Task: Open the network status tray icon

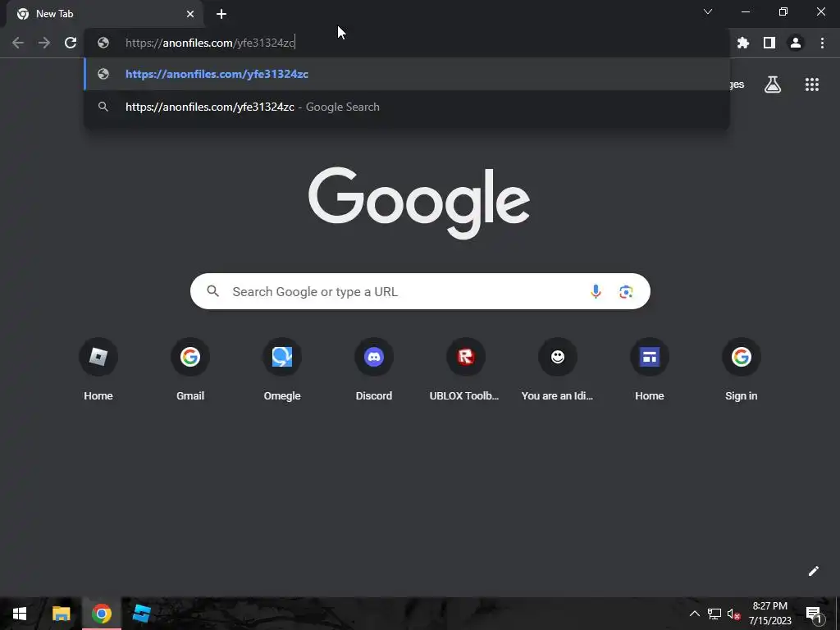Action: (x=714, y=614)
